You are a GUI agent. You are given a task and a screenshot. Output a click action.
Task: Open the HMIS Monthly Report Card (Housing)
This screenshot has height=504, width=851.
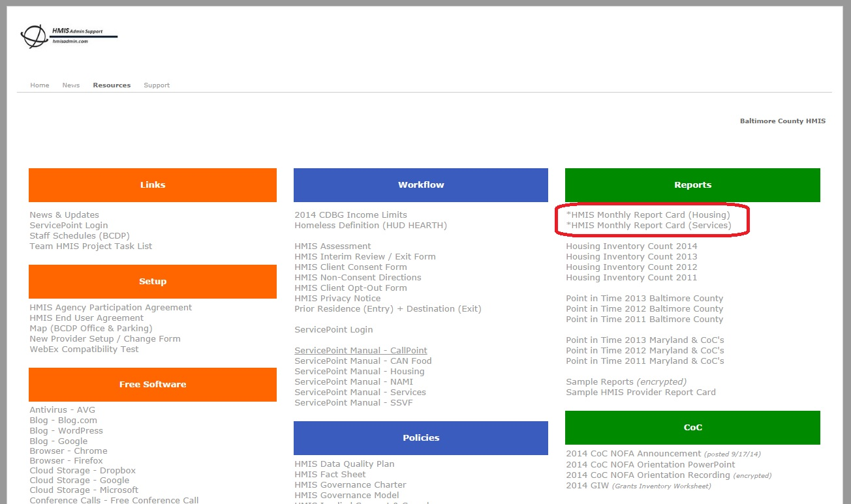tap(648, 215)
